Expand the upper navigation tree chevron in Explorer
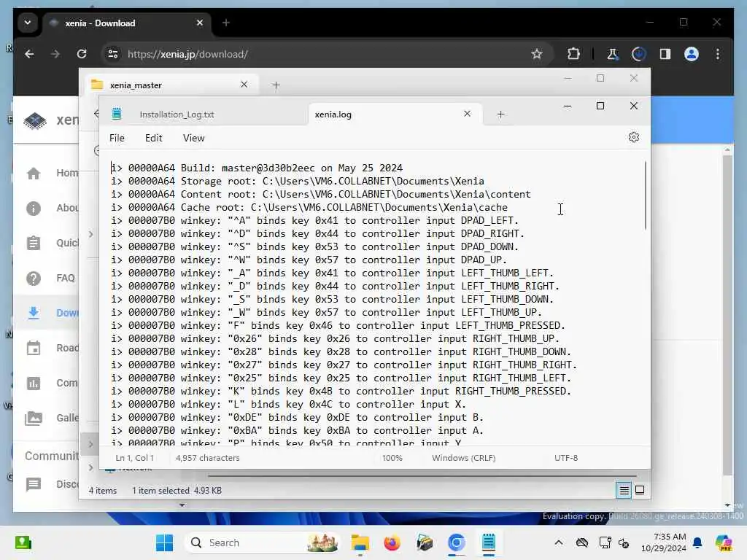The image size is (747, 560). 90,234
